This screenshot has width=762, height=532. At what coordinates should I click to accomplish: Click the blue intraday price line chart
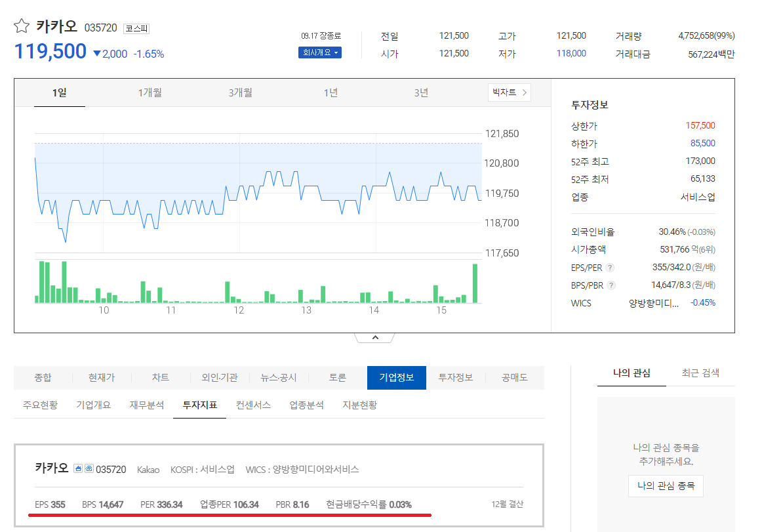(x=258, y=199)
